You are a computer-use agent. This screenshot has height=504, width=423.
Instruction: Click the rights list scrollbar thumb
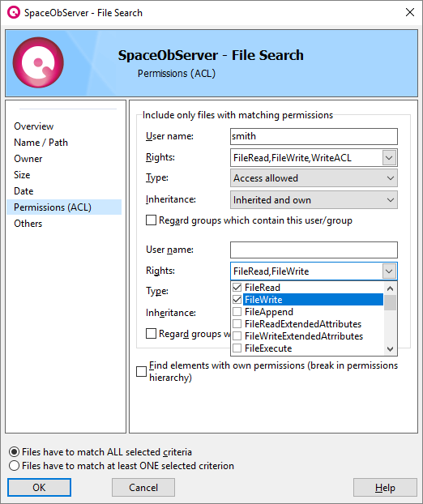[x=391, y=302]
